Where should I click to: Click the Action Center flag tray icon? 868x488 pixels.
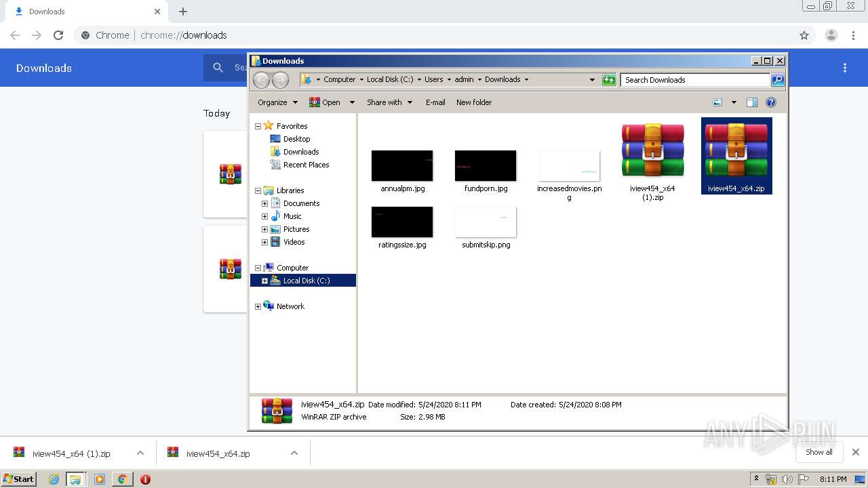[x=803, y=479]
